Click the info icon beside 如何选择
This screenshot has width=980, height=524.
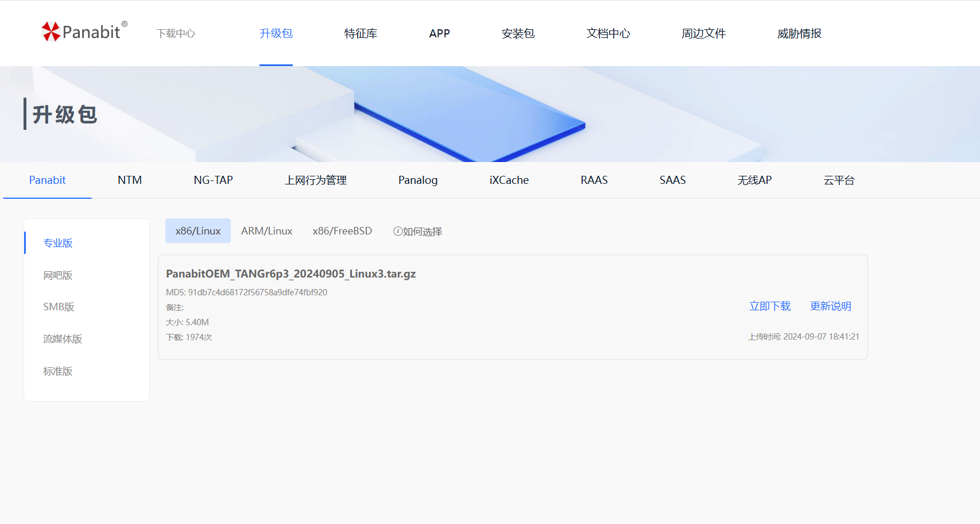click(398, 231)
